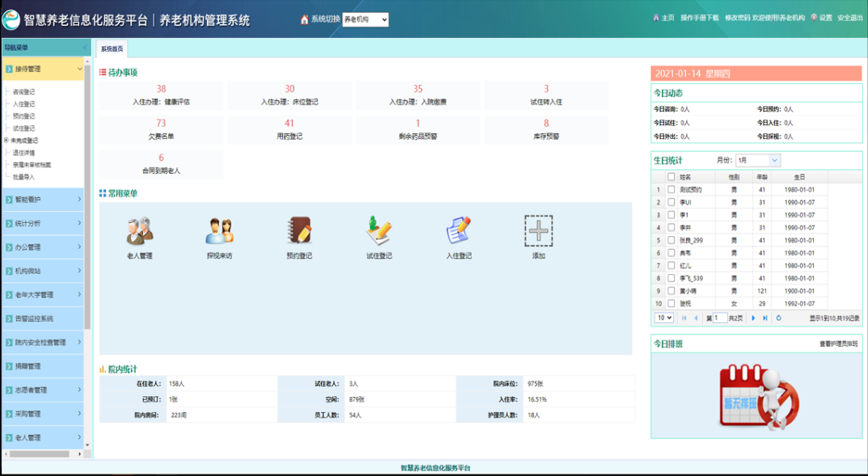Collapse the navigation menu with double-arrow icon
Image resolution: width=868 pixels, height=476 pixels.
tap(84, 48)
